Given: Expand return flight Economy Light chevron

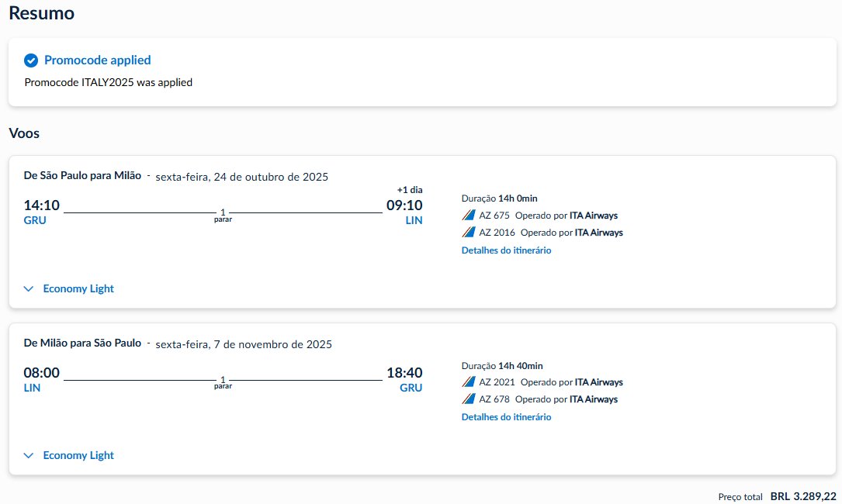Looking at the screenshot, I should 29,456.
